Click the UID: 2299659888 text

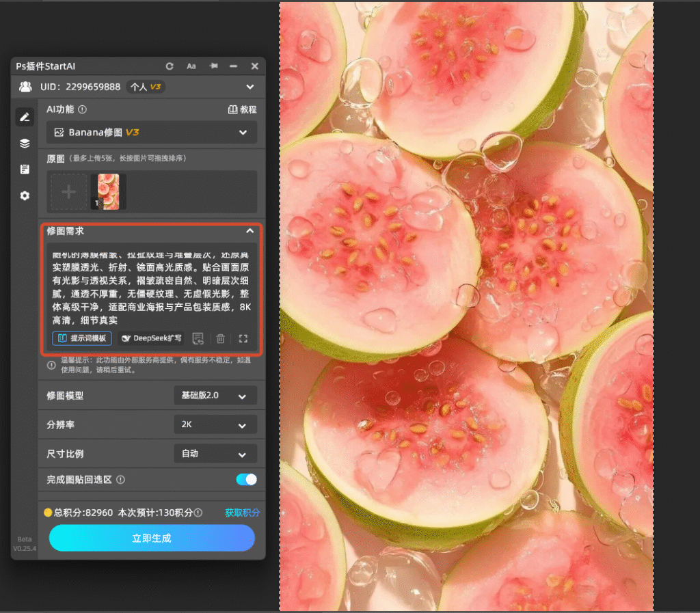click(81, 87)
